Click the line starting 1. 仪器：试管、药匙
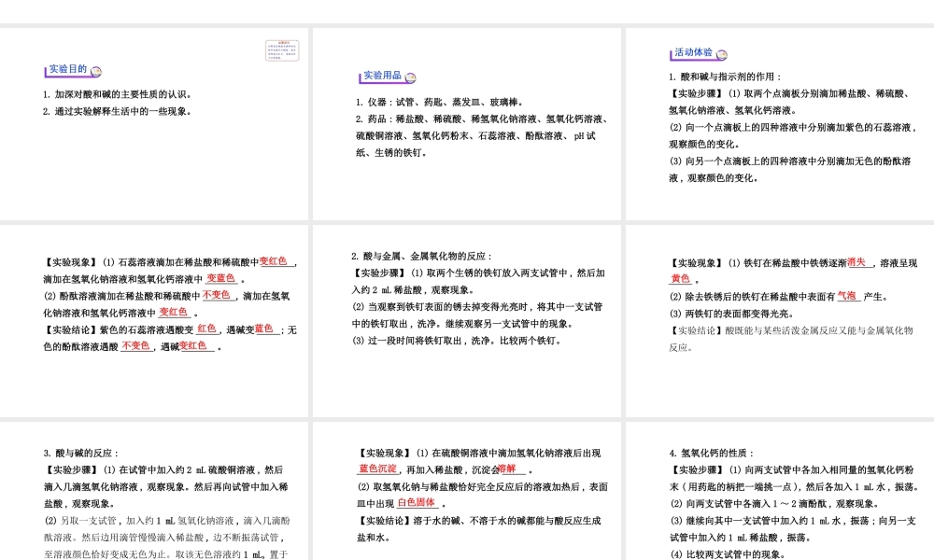 (440, 102)
